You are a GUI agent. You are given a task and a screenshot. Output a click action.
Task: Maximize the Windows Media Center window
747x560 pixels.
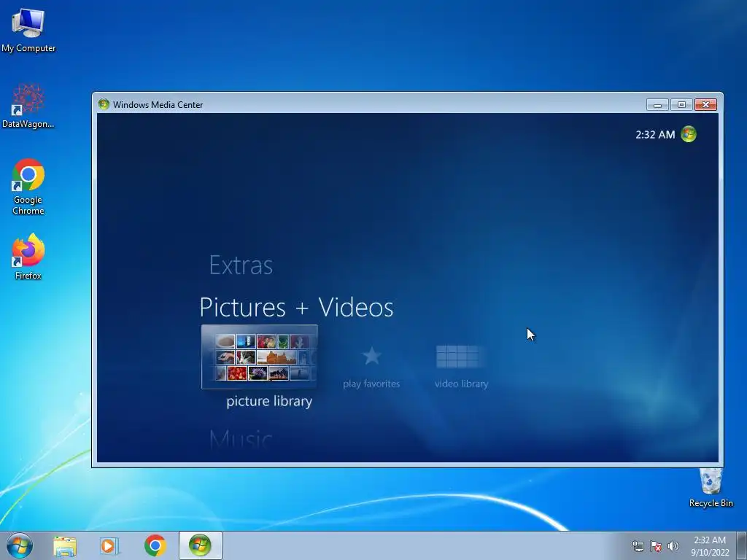click(681, 105)
